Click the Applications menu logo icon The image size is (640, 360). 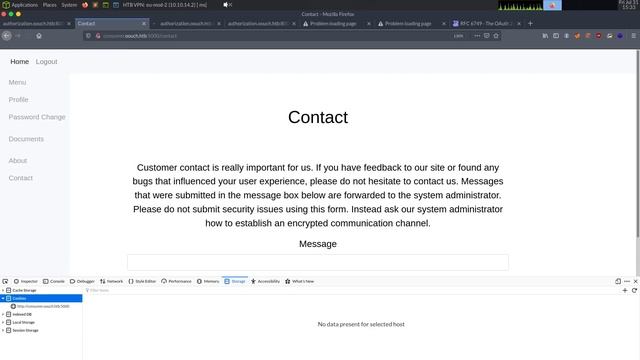6,5
